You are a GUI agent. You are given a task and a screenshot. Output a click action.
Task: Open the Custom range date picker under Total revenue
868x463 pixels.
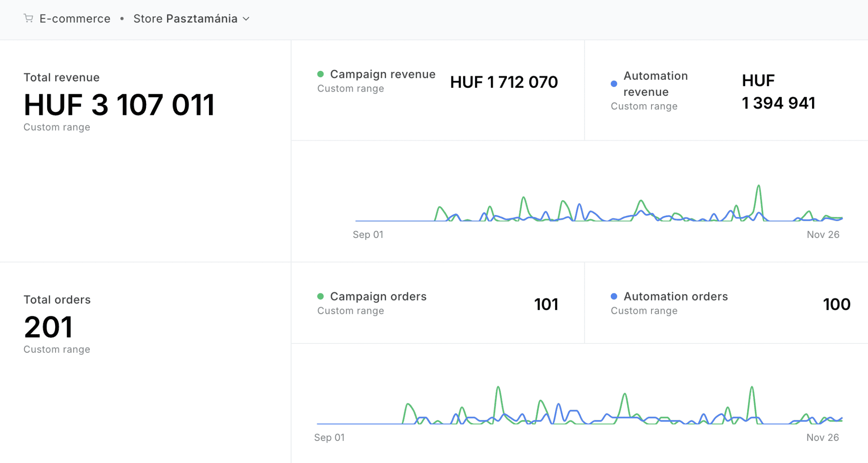click(57, 127)
